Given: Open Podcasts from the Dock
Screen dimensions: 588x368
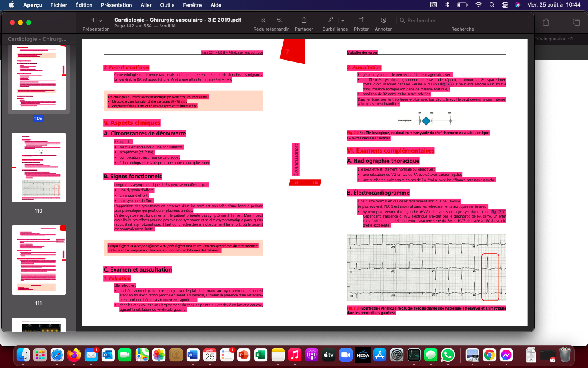Looking at the screenshot, I should pyautogui.click(x=312, y=355).
